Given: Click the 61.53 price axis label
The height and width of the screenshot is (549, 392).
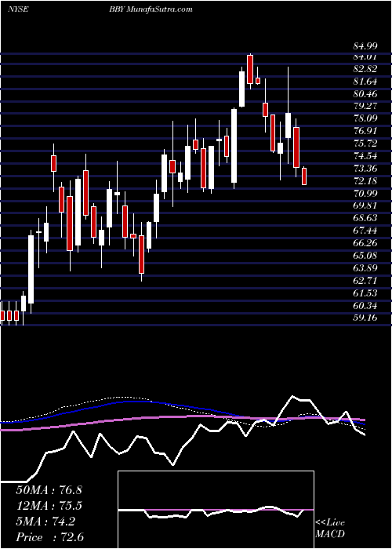Looking at the screenshot, I should point(365,293).
